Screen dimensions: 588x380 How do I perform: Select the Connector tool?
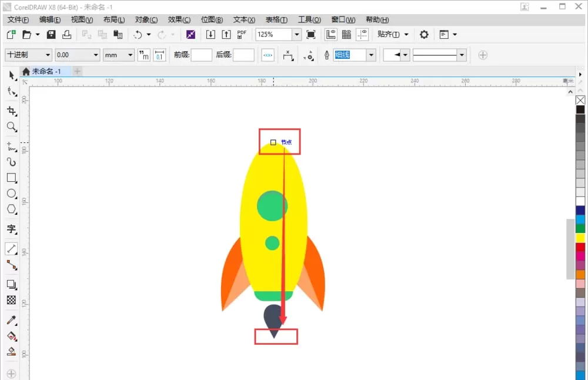12,265
